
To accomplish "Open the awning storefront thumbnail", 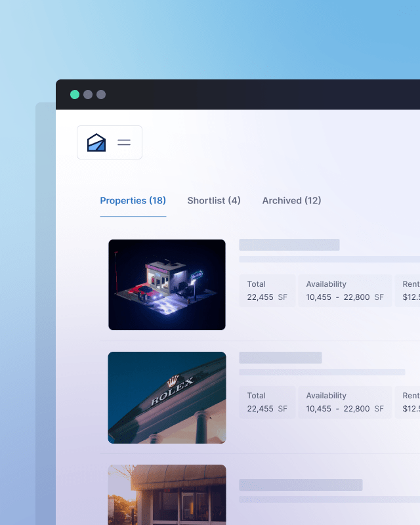I will [x=167, y=495].
